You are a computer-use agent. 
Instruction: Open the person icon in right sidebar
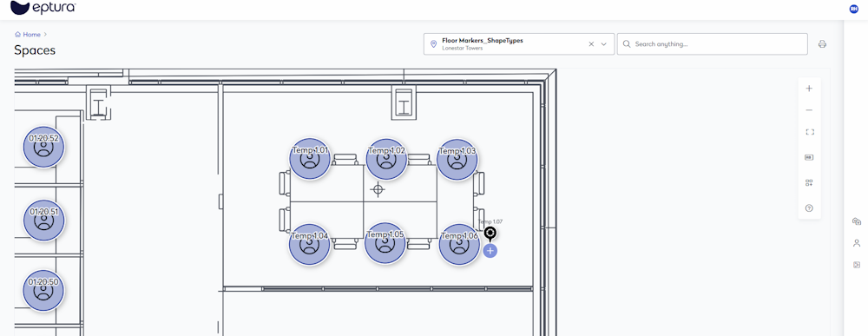tap(857, 242)
